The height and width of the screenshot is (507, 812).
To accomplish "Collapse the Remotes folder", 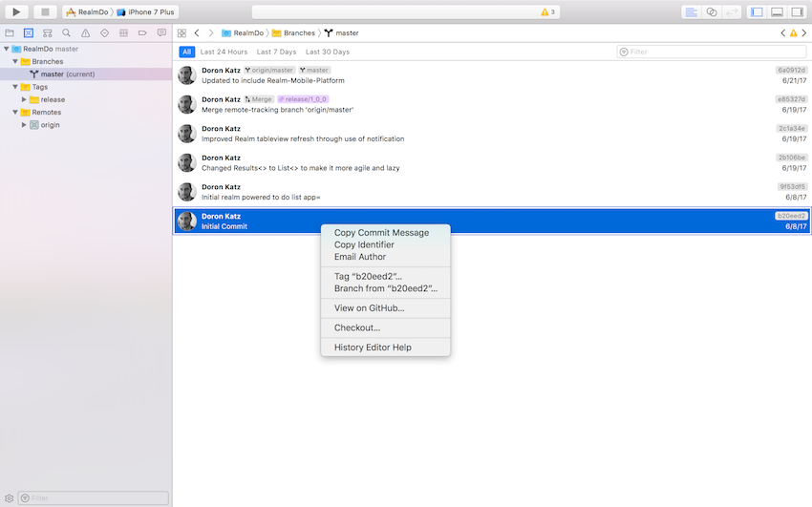I will [15, 113].
